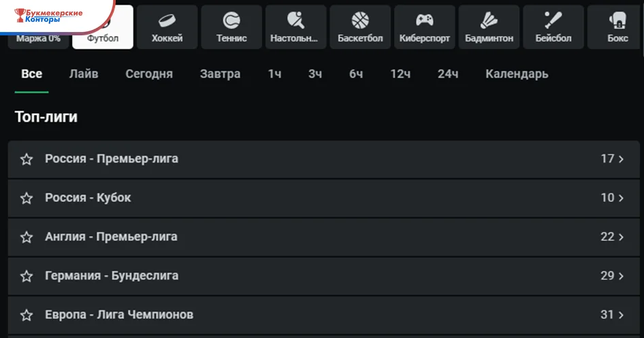The height and width of the screenshot is (338, 644).
Task: Select the Футбол sport tile
Action: [x=103, y=27]
